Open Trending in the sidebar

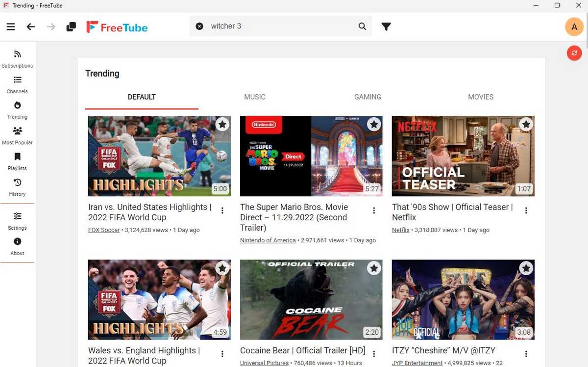(17, 110)
